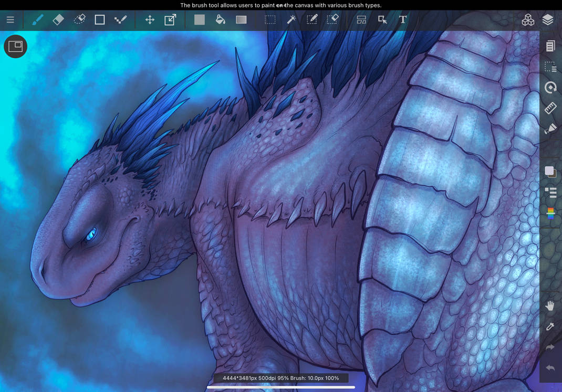
Task: Choose the Gradient tool
Action: pos(241,20)
